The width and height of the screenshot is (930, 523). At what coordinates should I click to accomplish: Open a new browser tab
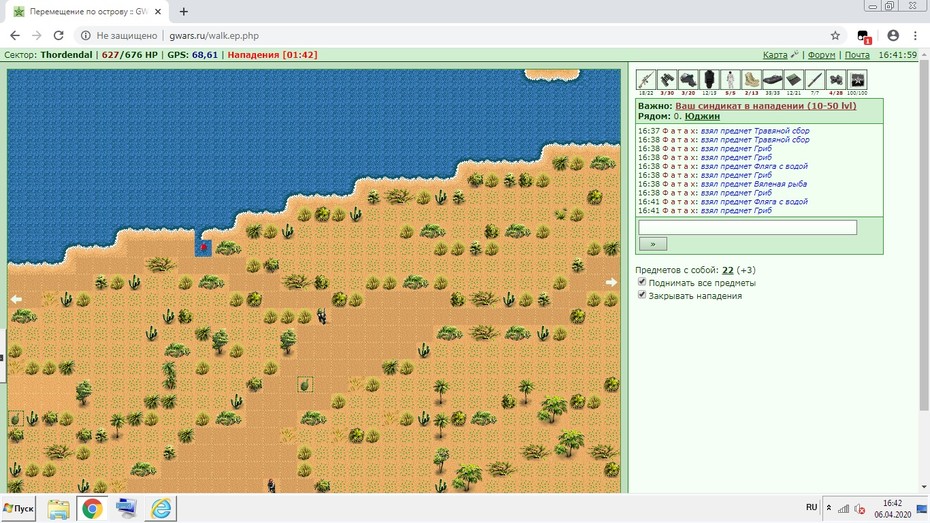click(184, 11)
